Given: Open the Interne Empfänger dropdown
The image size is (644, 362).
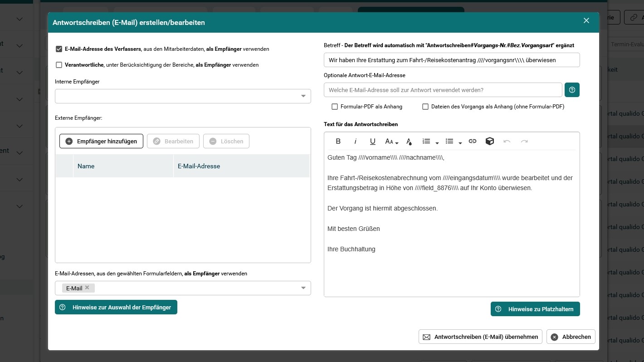Looking at the screenshot, I should pos(183,96).
